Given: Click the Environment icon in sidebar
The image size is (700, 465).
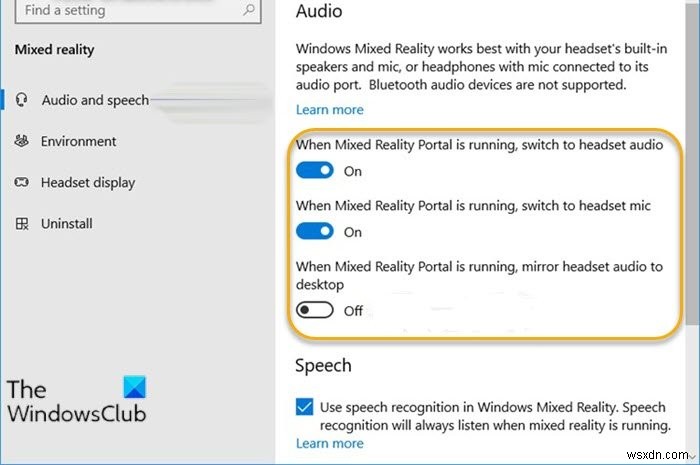Looking at the screenshot, I should pyautogui.click(x=21, y=141).
